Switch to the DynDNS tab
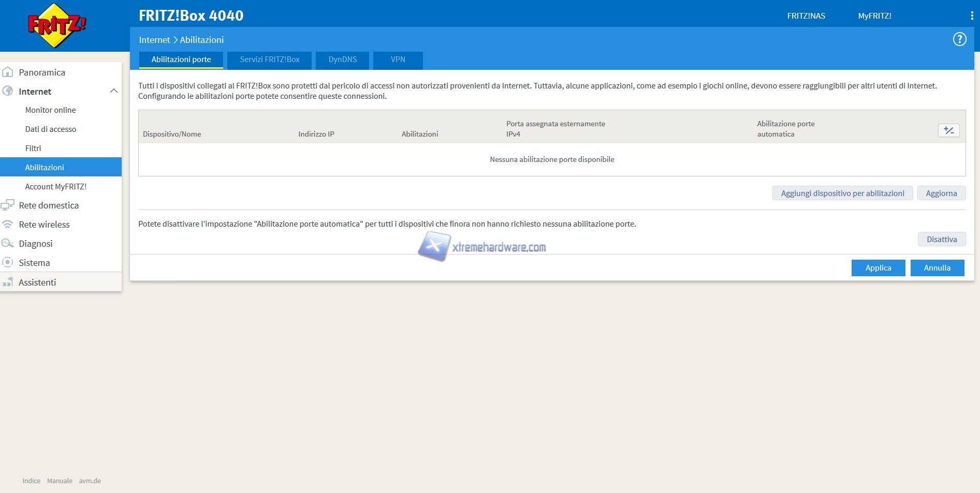 click(x=342, y=59)
